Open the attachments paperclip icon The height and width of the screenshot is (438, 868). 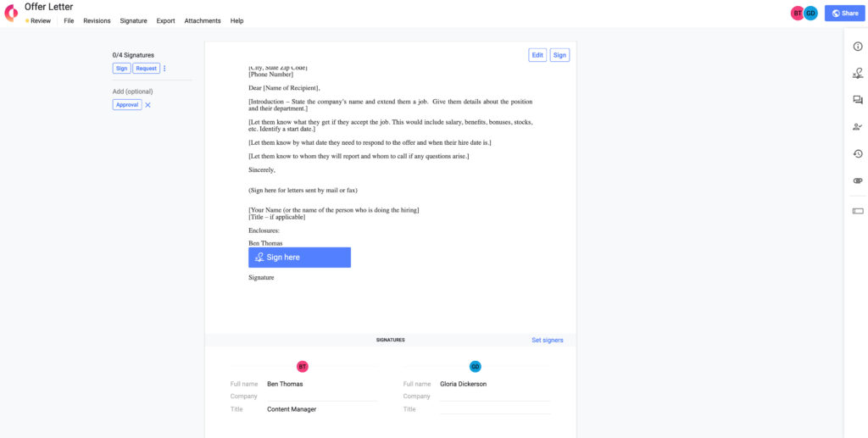tap(858, 180)
